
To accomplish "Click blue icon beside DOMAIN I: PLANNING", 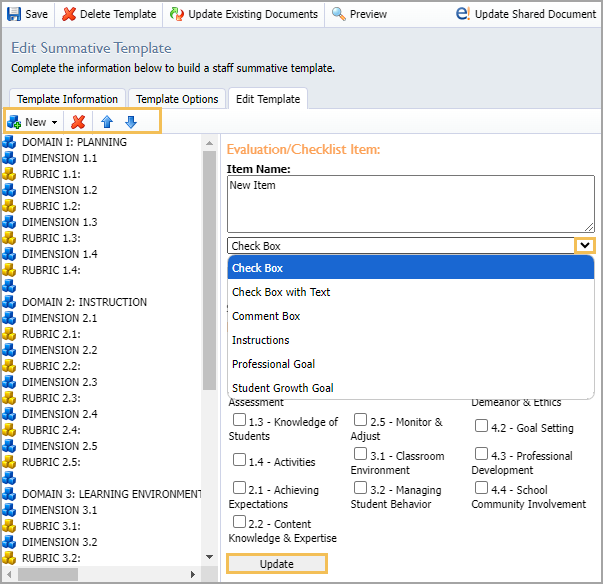I will click(9, 142).
